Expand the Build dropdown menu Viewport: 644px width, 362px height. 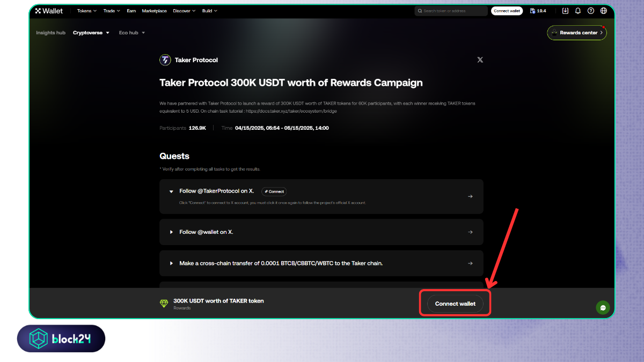click(x=210, y=11)
